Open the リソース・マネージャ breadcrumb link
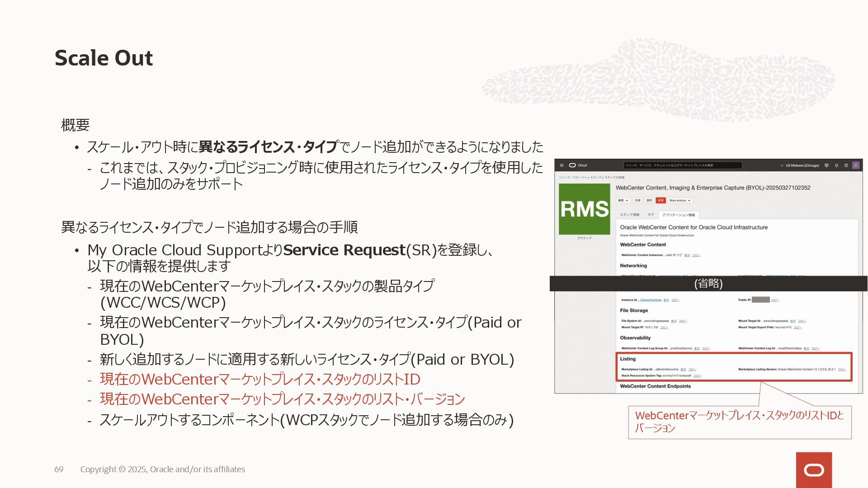 click(x=572, y=178)
